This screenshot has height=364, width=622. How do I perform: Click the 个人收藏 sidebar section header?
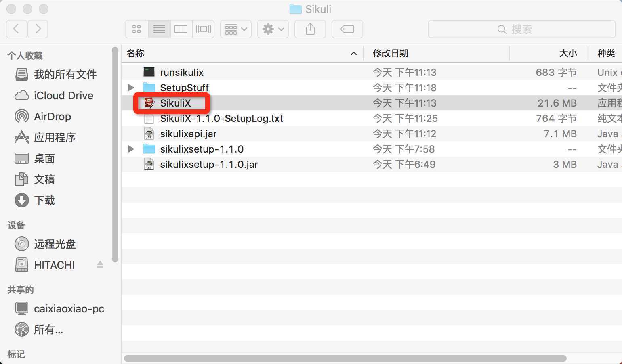point(25,56)
